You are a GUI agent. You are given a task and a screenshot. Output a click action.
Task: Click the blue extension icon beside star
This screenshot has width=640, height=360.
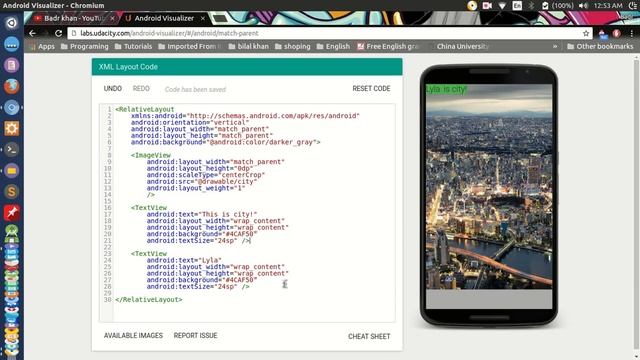603,34
